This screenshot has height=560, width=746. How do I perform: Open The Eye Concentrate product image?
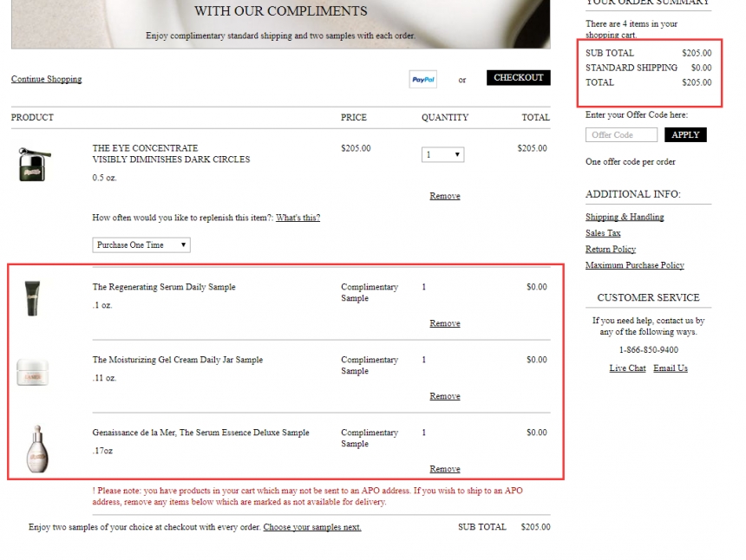coord(33,165)
